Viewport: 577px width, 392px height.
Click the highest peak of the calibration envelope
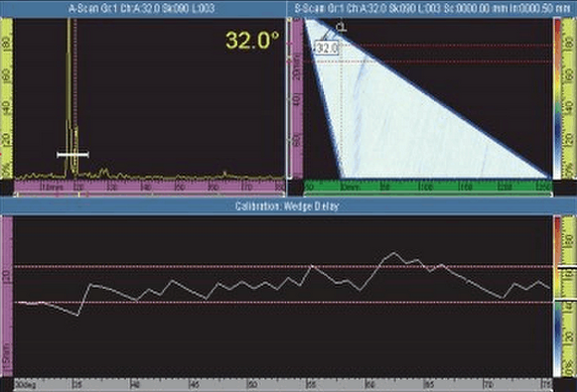(x=393, y=253)
